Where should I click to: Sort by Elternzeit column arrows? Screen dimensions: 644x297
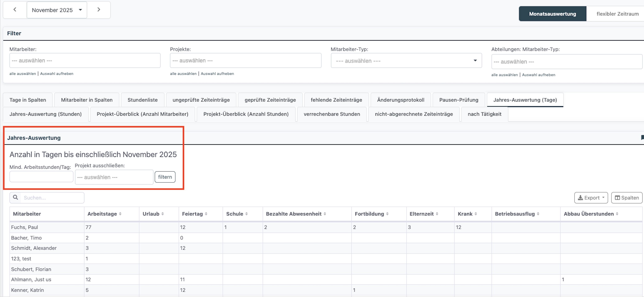pos(437,214)
